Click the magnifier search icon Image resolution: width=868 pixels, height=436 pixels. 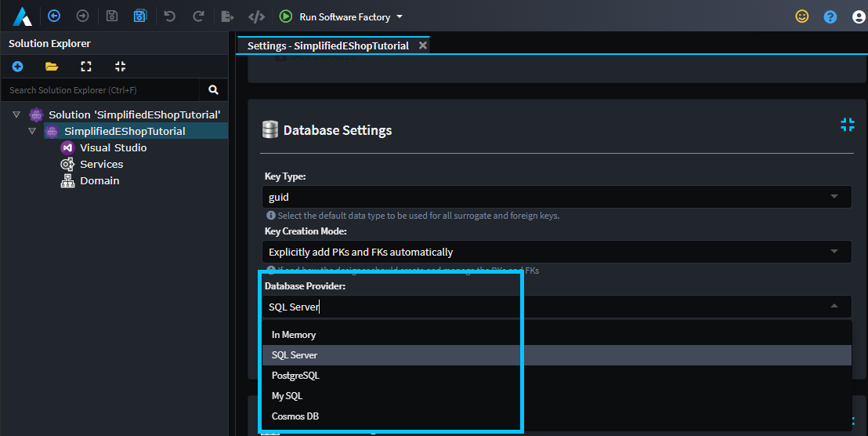(213, 89)
